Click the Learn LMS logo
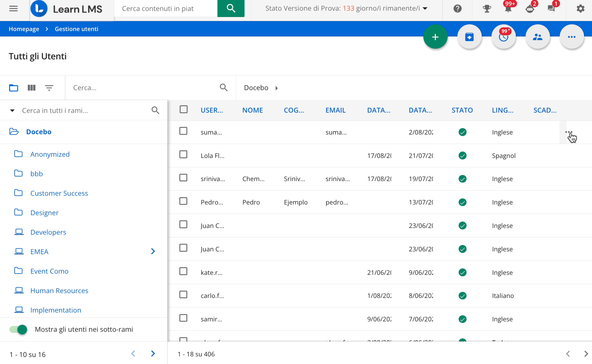This screenshot has height=364, width=592. point(67,9)
